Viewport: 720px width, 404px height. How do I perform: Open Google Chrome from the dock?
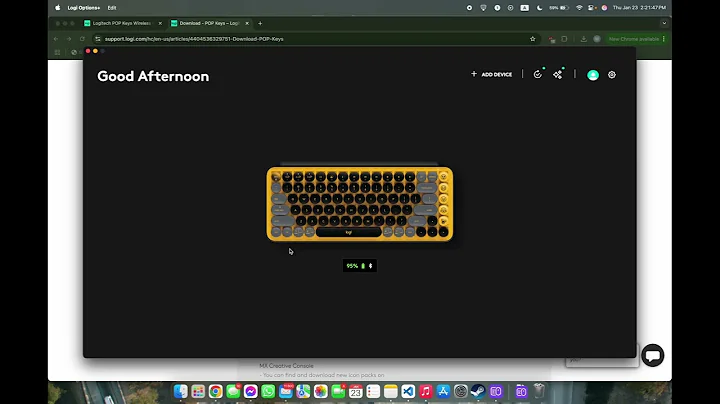tap(215, 392)
